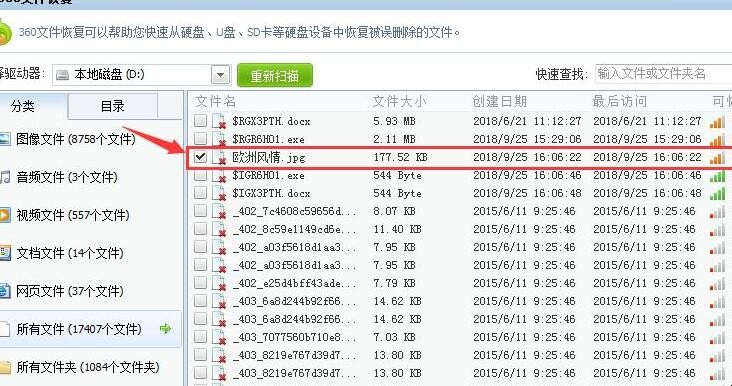
Task: Click size value 7.79 KB
Action: pos(394,283)
